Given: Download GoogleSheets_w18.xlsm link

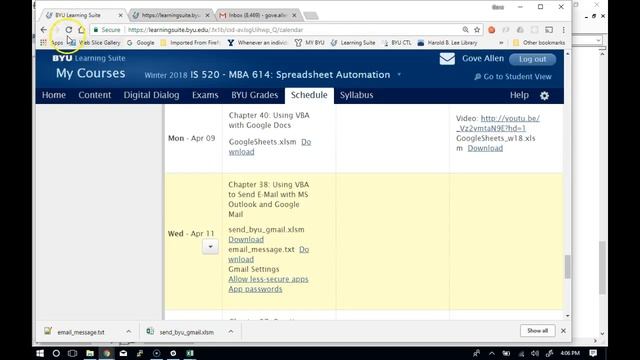Looking at the screenshot, I should point(485,148).
